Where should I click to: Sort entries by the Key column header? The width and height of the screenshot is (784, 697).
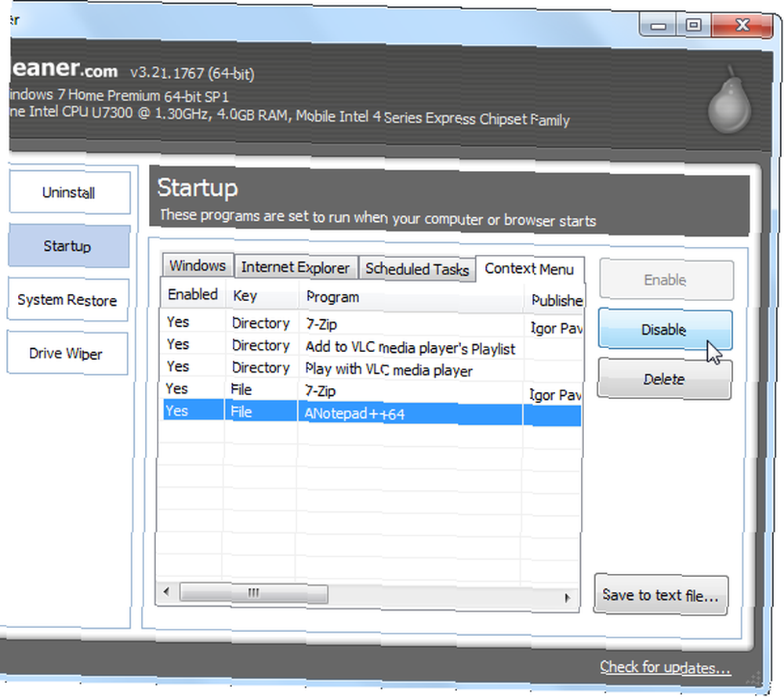click(262, 296)
